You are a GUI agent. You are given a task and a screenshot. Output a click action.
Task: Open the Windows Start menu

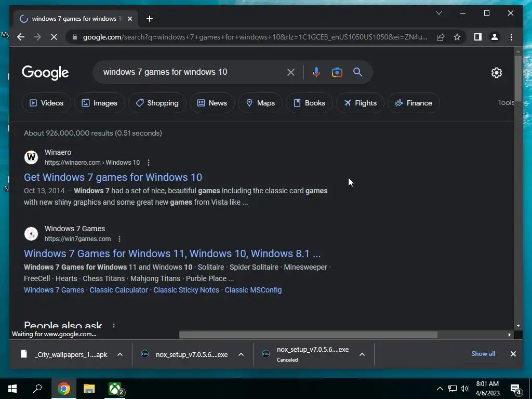pyautogui.click(x=12, y=389)
